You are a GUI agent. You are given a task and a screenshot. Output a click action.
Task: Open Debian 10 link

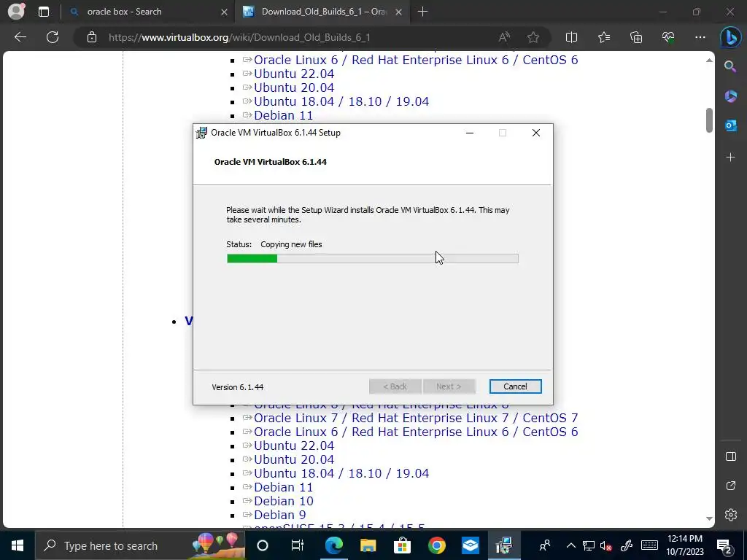pos(284,501)
